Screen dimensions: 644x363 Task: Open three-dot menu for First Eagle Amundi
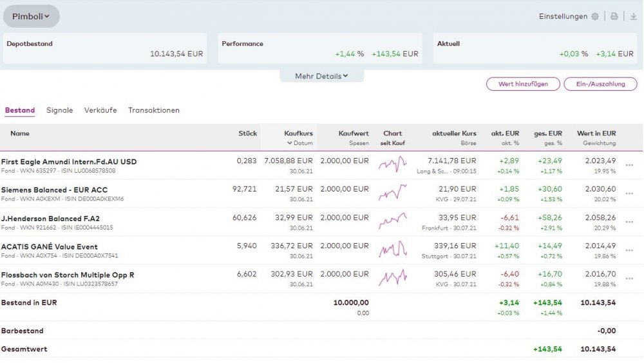click(x=629, y=165)
